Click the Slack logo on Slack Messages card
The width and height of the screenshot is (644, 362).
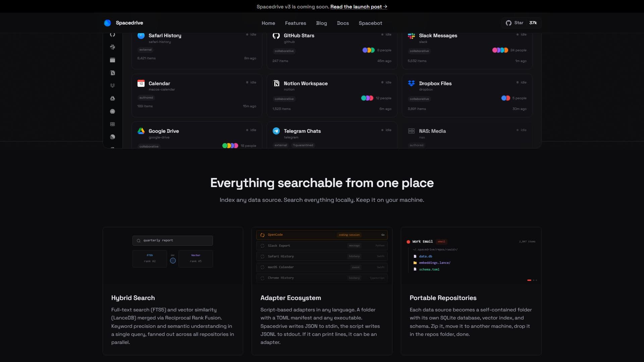[411, 36]
